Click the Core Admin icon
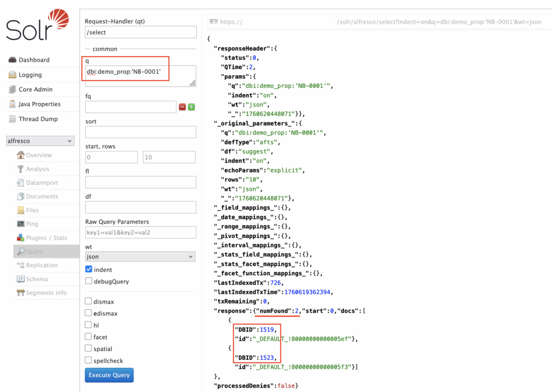Screen dimensions: 552x392 point(12,89)
